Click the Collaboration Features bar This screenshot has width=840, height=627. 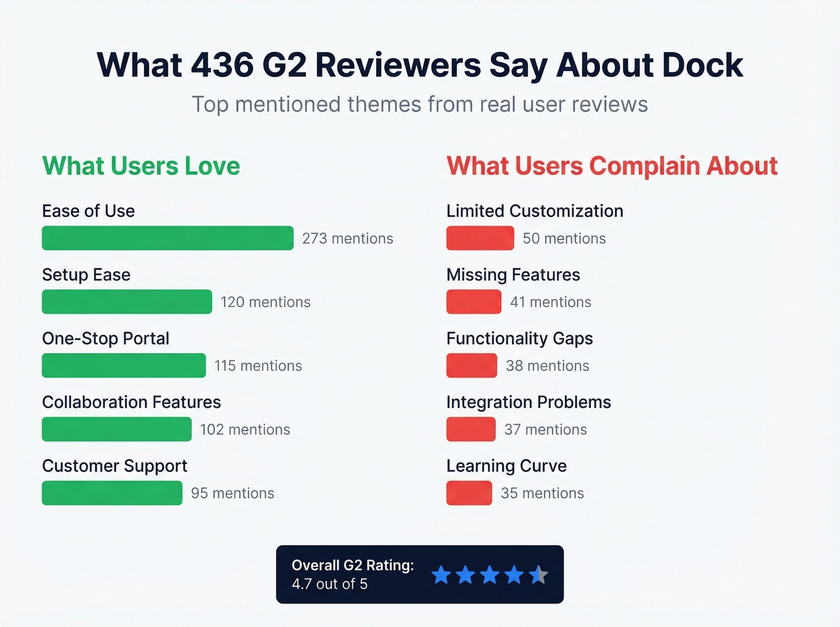[116, 429]
